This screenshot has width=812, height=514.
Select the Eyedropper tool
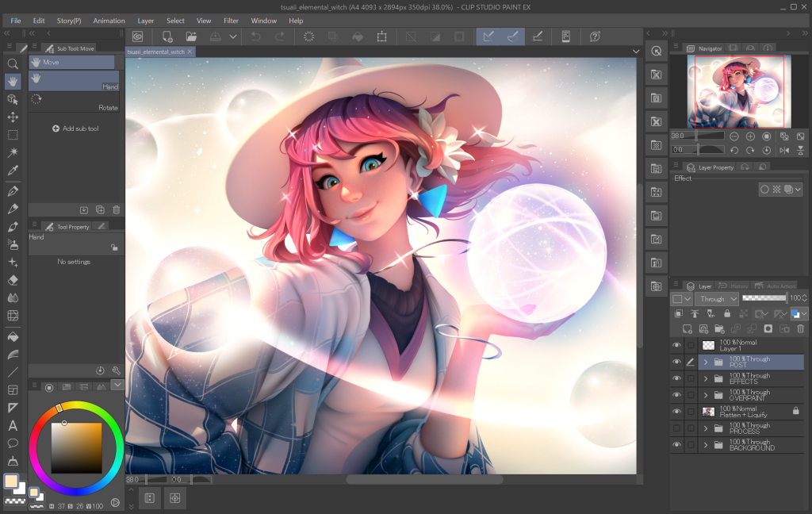click(x=13, y=170)
